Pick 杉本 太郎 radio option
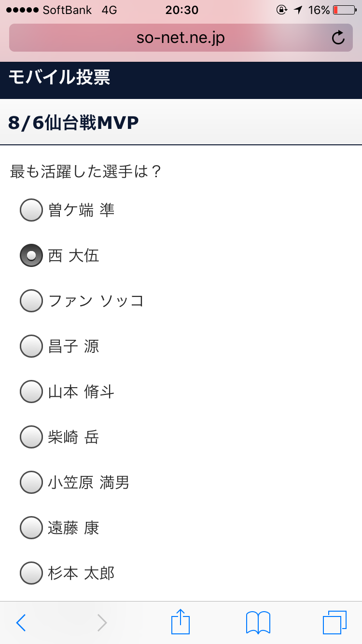This screenshot has height=644, width=362. [x=31, y=573]
